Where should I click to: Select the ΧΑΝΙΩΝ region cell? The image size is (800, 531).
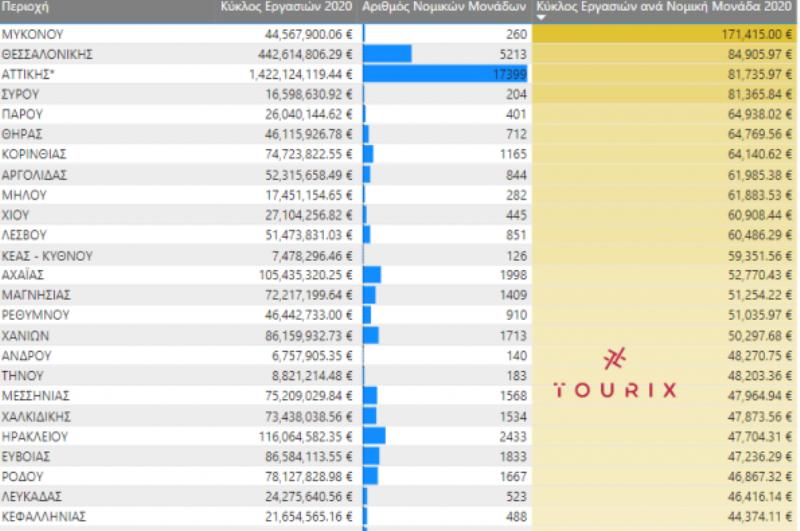pyautogui.click(x=26, y=335)
